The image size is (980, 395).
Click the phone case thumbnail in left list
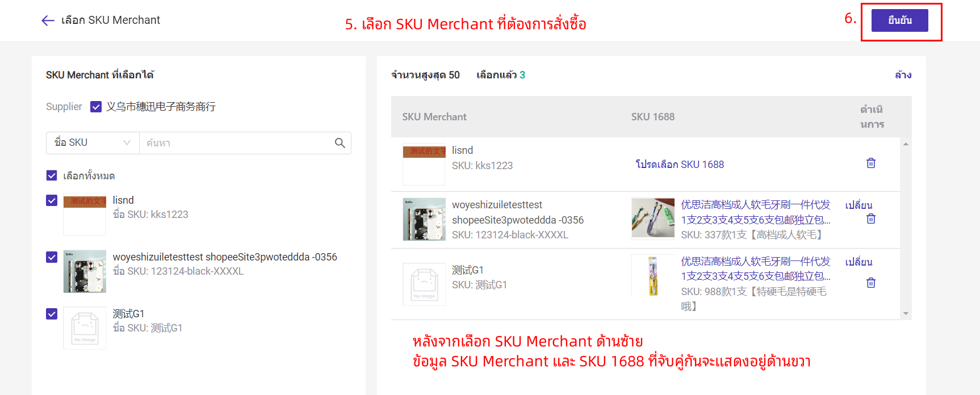85,271
